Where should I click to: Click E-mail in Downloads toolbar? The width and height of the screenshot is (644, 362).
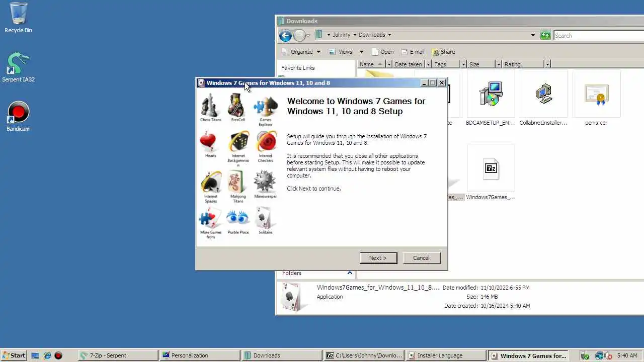point(413,52)
